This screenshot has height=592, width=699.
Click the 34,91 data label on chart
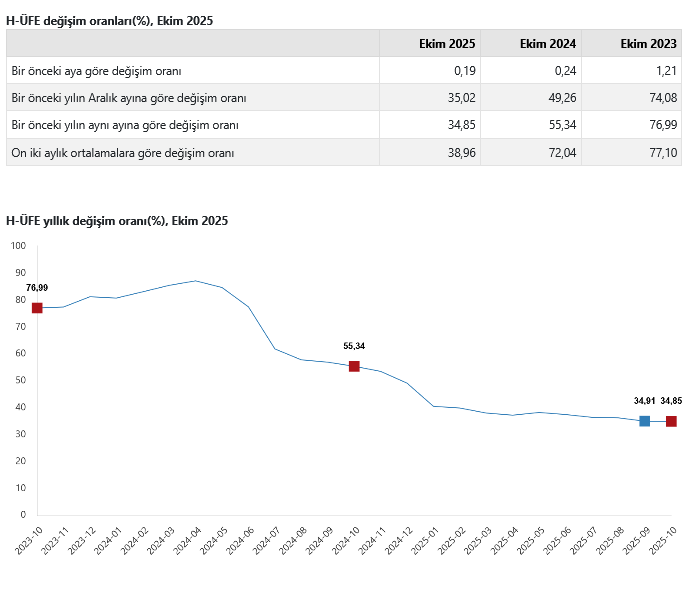pos(644,401)
